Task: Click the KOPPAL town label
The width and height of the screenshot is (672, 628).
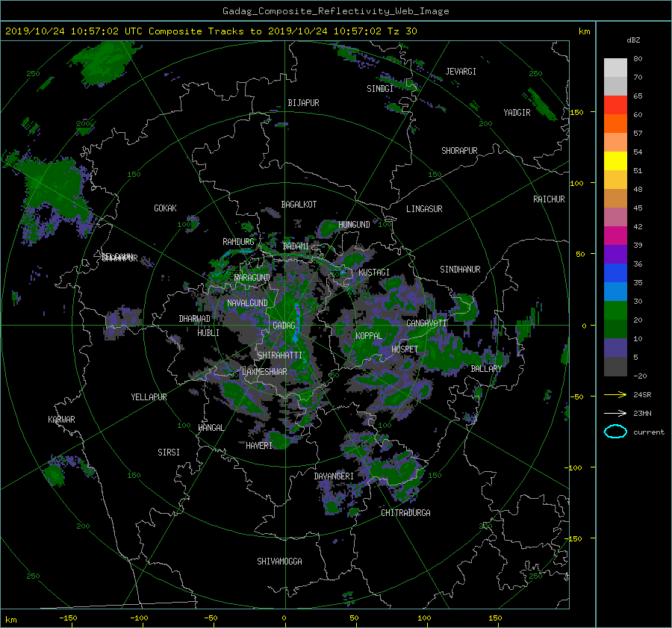Action: pos(369,335)
